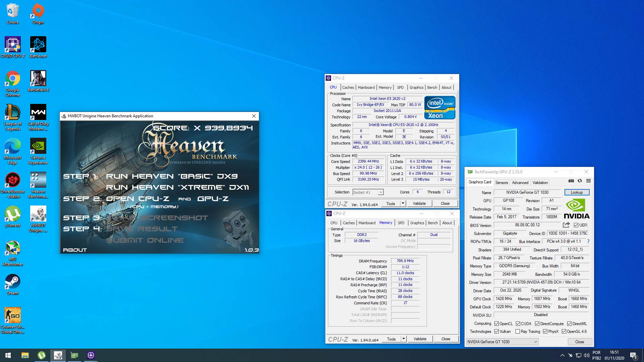Image resolution: width=644 pixels, height=362 pixels.
Task: Toggle the OpenCL checkbox in GPU-Z
Action: [497, 324]
